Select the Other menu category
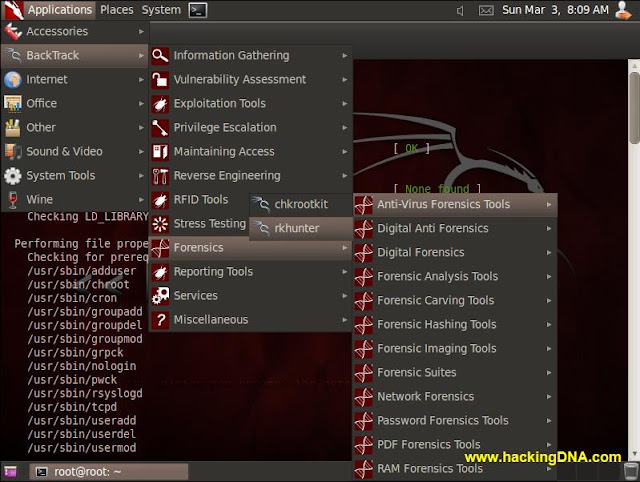 pyautogui.click(x=75, y=128)
